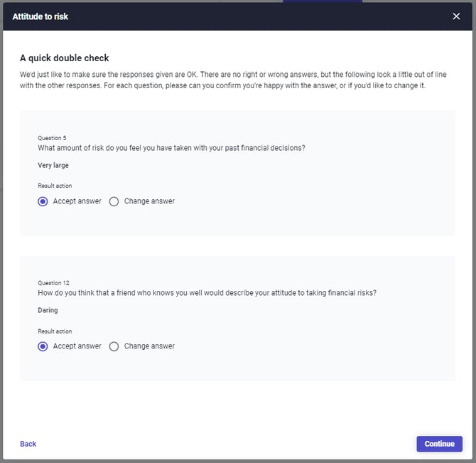476x463 pixels.
Task: Click the 'Question 5' label
Action: pos(52,138)
